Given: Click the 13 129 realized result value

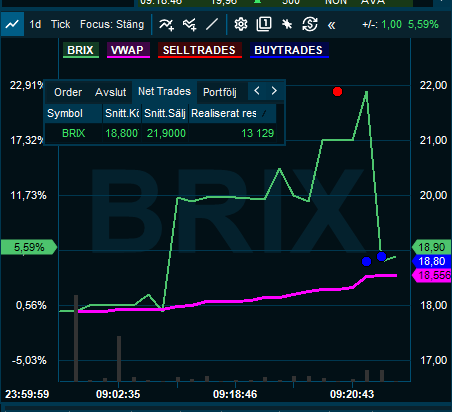Looking at the screenshot, I should [x=233, y=133].
